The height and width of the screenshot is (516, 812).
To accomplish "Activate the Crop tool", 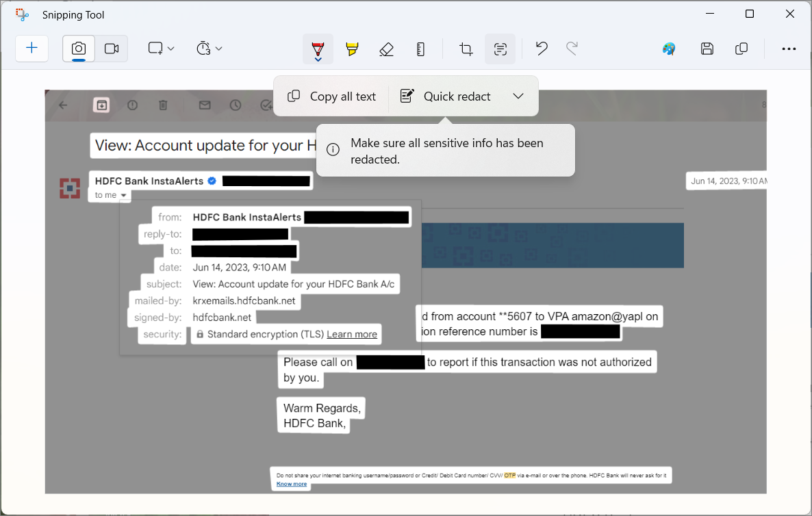I will pos(466,49).
